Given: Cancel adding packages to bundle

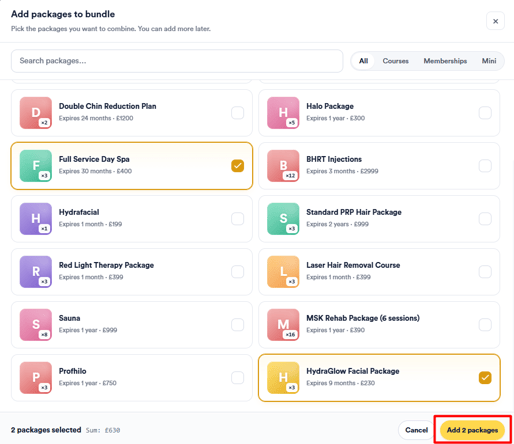Looking at the screenshot, I should tap(416, 430).
